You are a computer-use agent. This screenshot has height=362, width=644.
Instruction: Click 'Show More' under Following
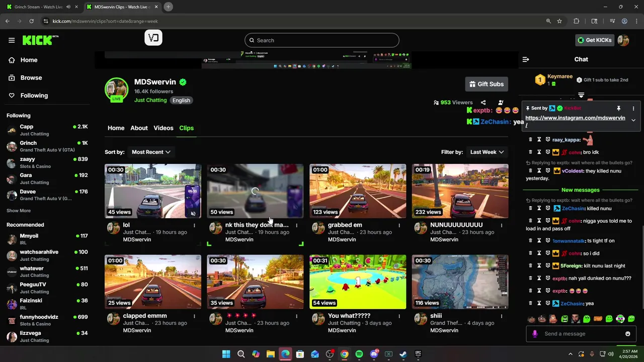click(19, 211)
